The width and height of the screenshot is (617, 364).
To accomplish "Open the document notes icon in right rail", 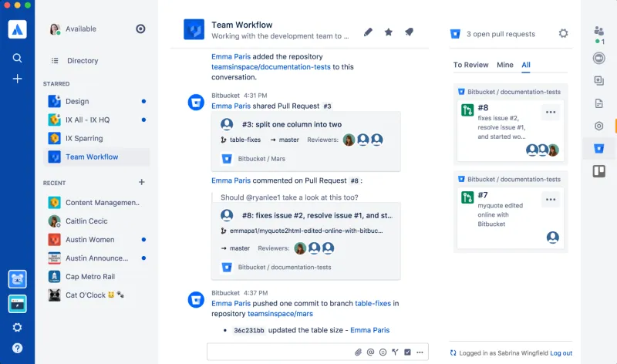I will click(599, 103).
